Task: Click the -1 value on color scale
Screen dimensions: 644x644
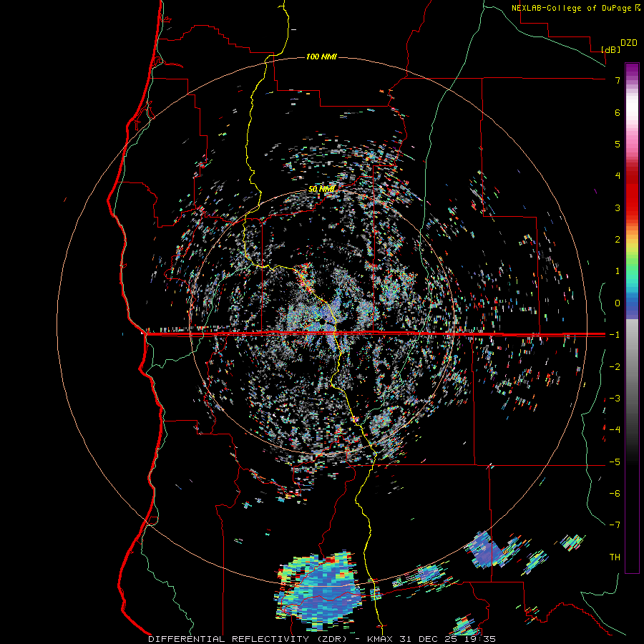Action: (x=615, y=334)
